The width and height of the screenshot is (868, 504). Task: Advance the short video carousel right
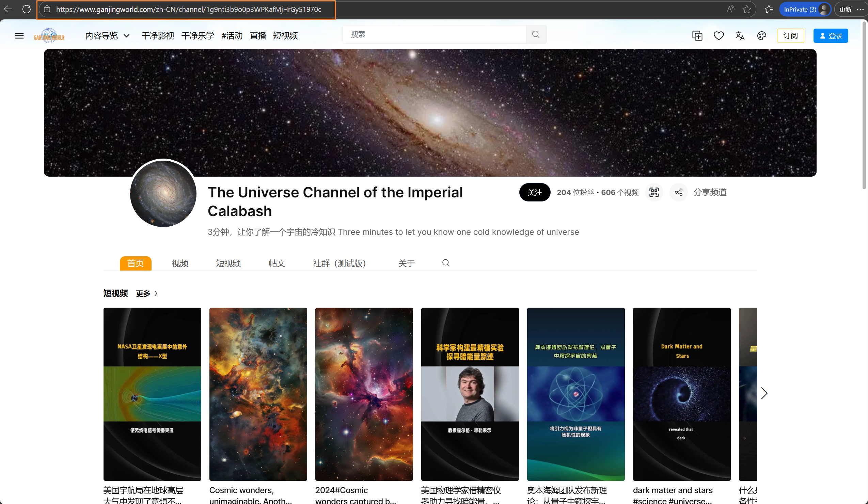(x=764, y=393)
